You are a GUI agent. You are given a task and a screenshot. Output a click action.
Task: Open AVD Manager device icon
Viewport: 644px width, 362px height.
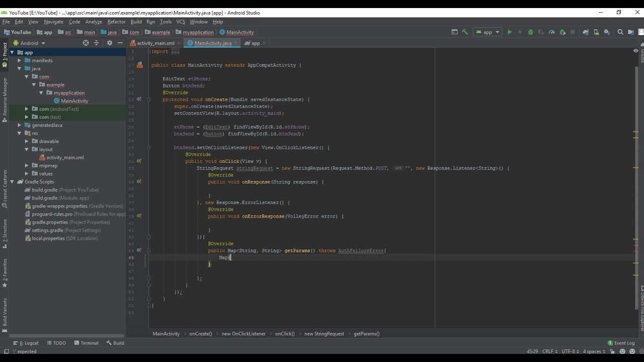(596, 32)
